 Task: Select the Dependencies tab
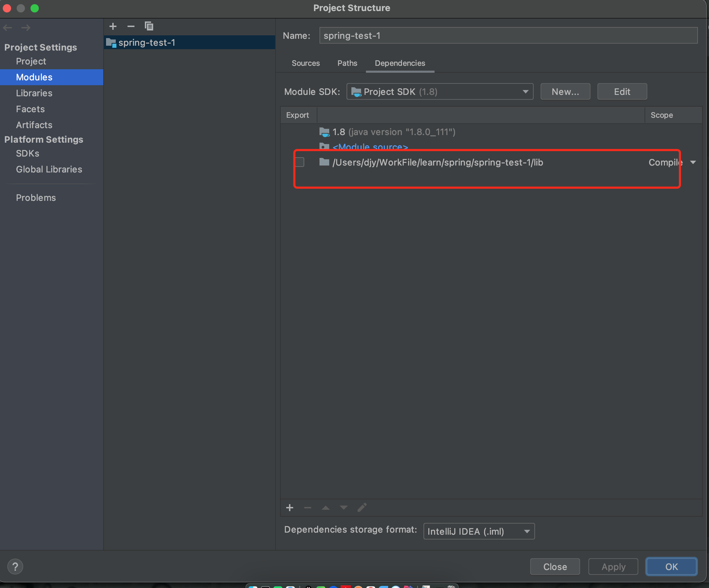400,63
